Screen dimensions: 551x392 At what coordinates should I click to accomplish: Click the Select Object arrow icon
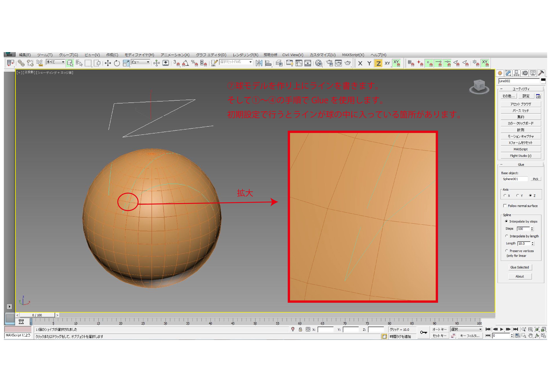click(x=70, y=63)
